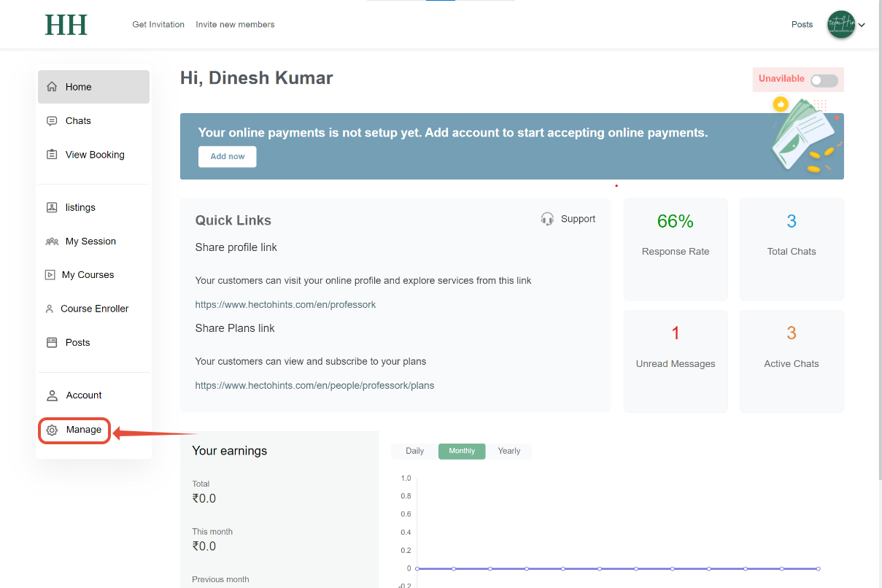
Task: Open Posts in the sidebar menu
Action: click(93, 342)
